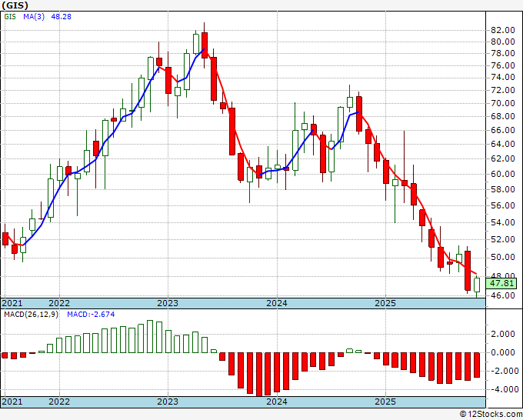Screen dimensions: 523x420
Task: Click the 56.00 price axis label
Action: (x=503, y=205)
